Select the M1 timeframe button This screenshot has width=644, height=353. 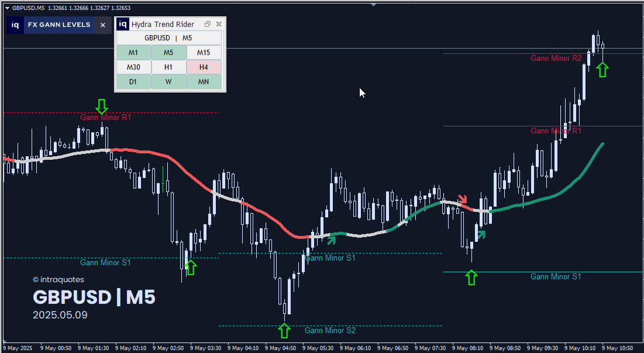pos(133,53)
